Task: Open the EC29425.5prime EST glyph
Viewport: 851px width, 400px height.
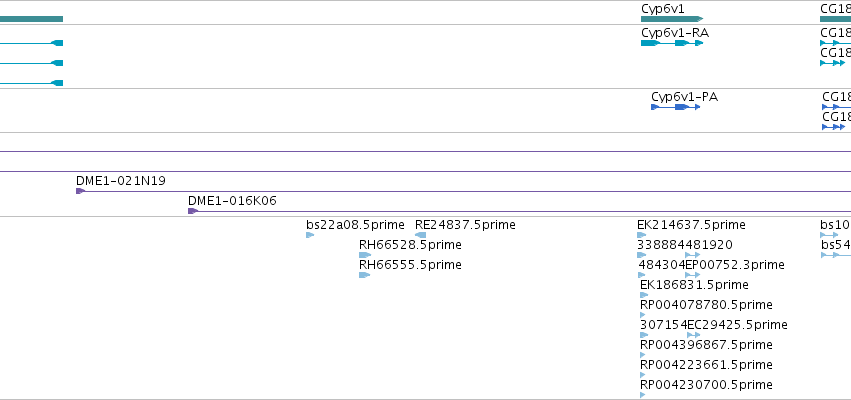Action: [x=693, y=335]
